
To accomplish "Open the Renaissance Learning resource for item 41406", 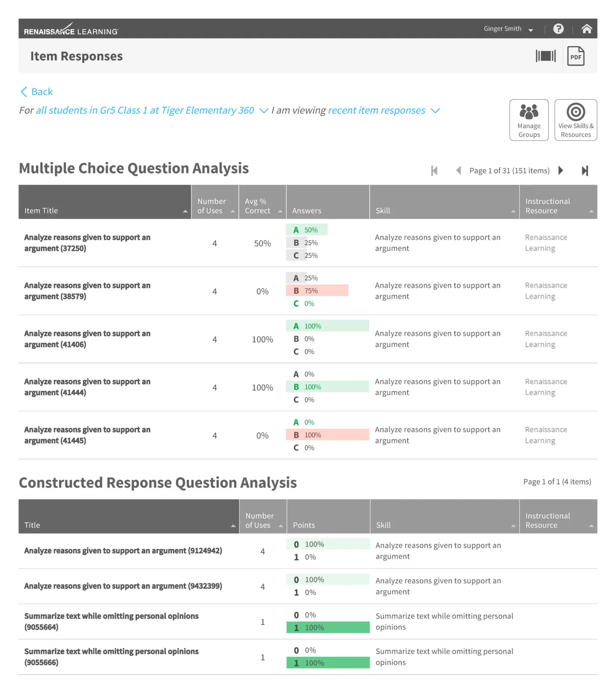I will pos(546,339).
